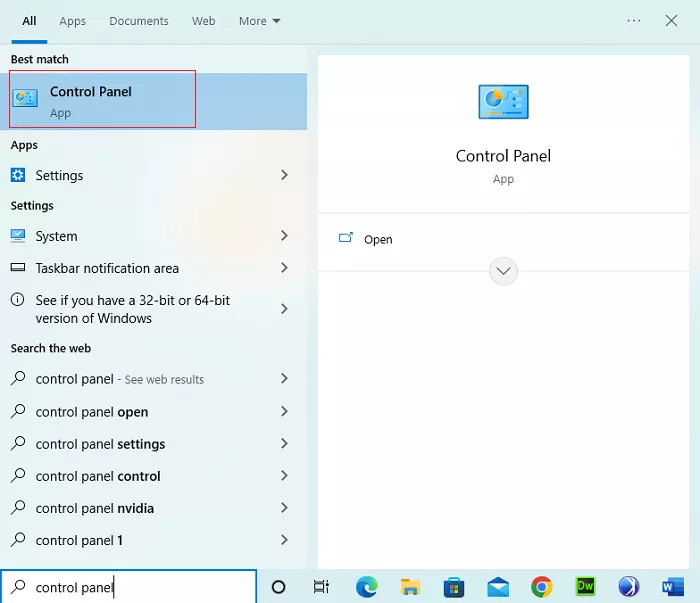Image resolution: width=700 pixels, height=603 pixels.
Task: Open File Explorer from taskbar
Action: click(x=410, y=586)
